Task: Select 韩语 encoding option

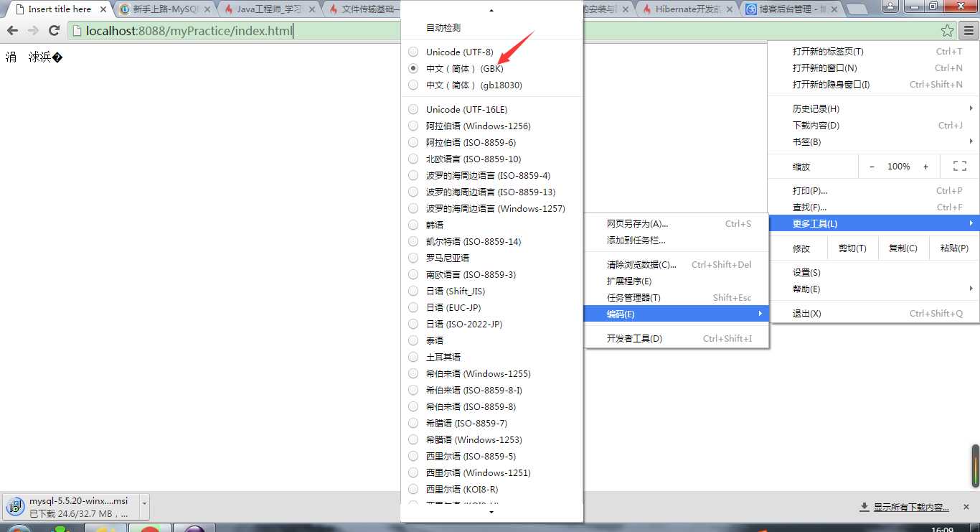Action: (x=492, y=225)
